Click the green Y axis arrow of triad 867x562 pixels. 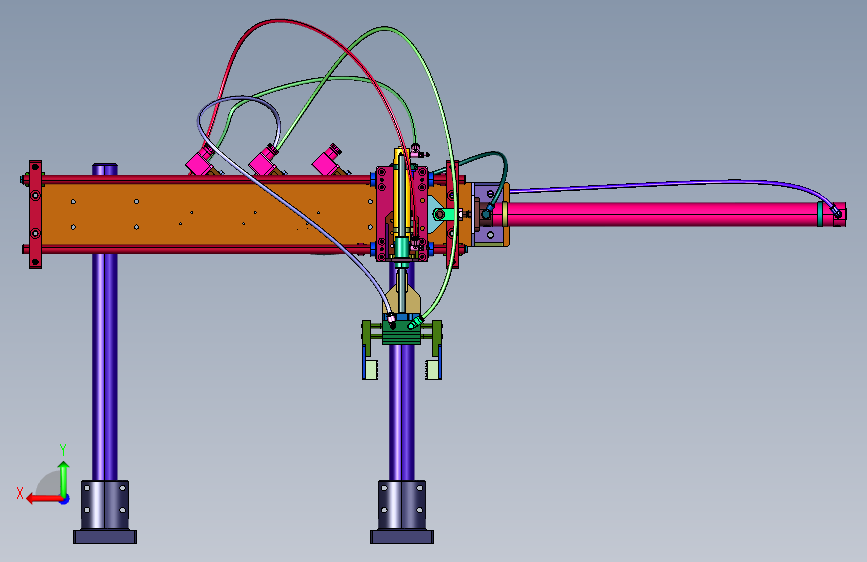point(64,478)
